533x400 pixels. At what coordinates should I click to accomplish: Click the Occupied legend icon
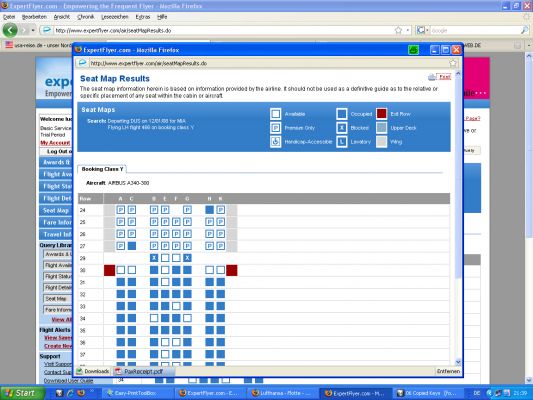pos(342,114)
